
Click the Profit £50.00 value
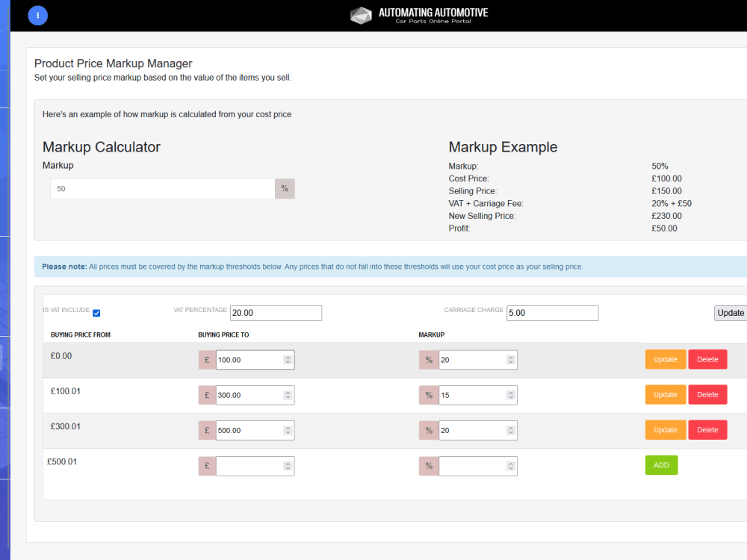664,228
